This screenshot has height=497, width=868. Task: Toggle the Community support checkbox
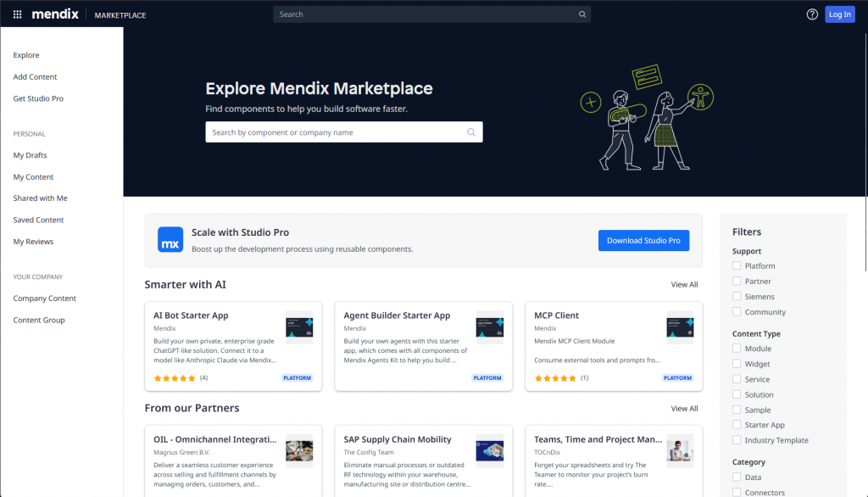(737, 312)
